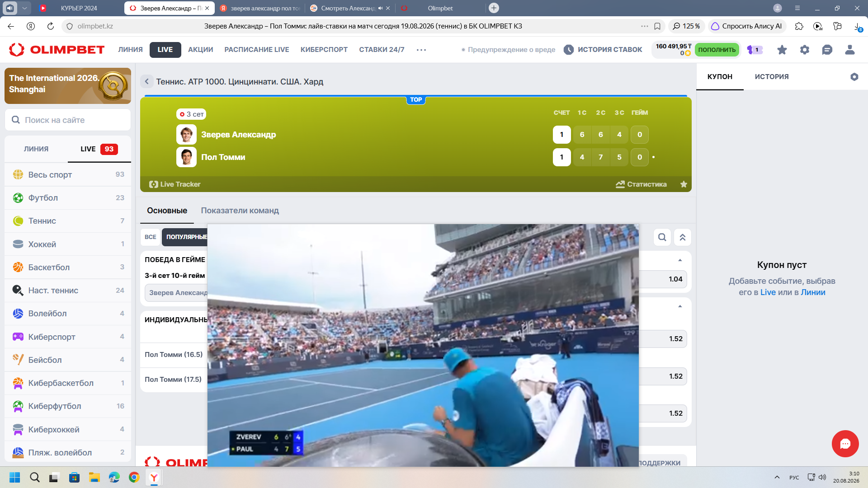The image size is (868, 488).
Task: Search markets with magnifier icon
Action: point(662,237)
